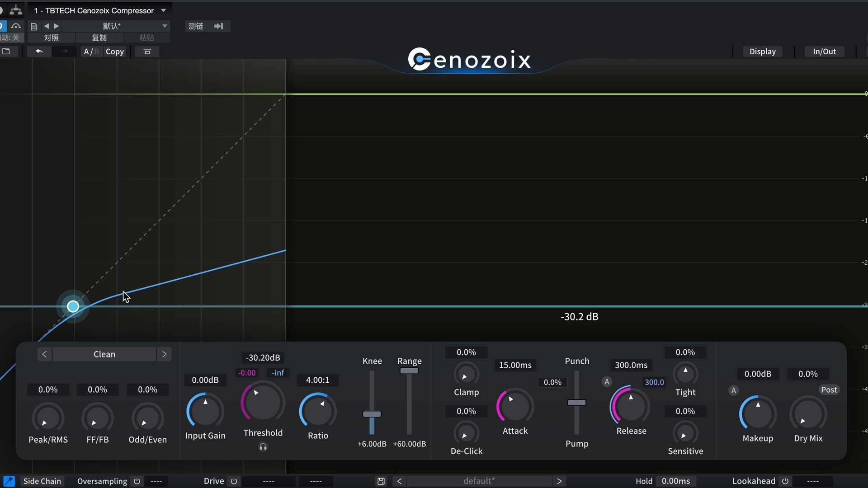Click the Peak/RMS knob
This screenshot has height=488, width=868.
pos(48,418)
